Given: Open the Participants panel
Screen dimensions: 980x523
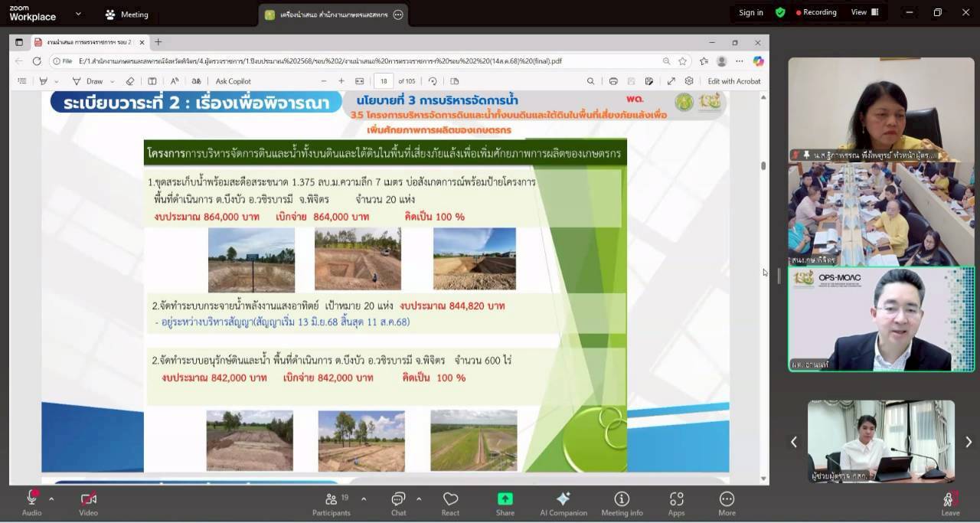Looking at the screenshot, I should coord(332,502).
